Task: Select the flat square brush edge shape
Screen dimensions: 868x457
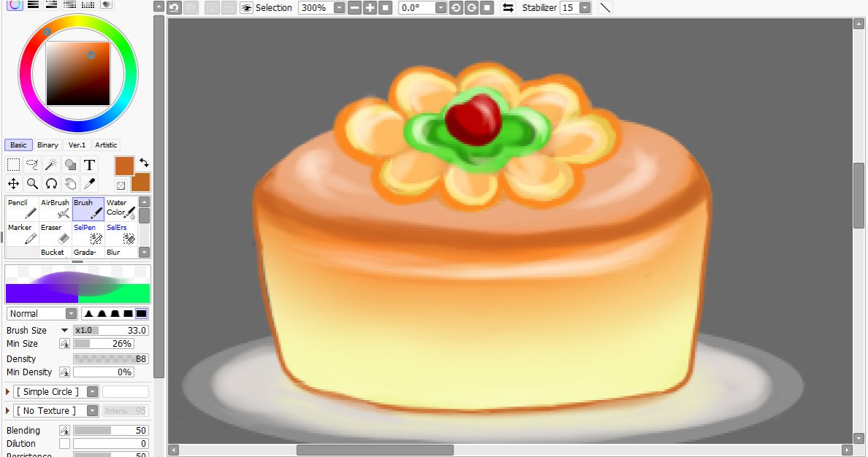Action: pos(142,314)
